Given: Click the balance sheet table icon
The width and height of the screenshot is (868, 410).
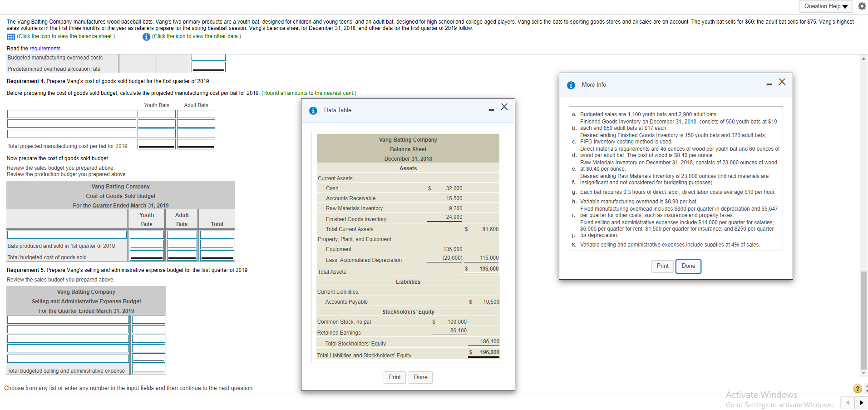Looking at the screenshot, I should point(11,37).
